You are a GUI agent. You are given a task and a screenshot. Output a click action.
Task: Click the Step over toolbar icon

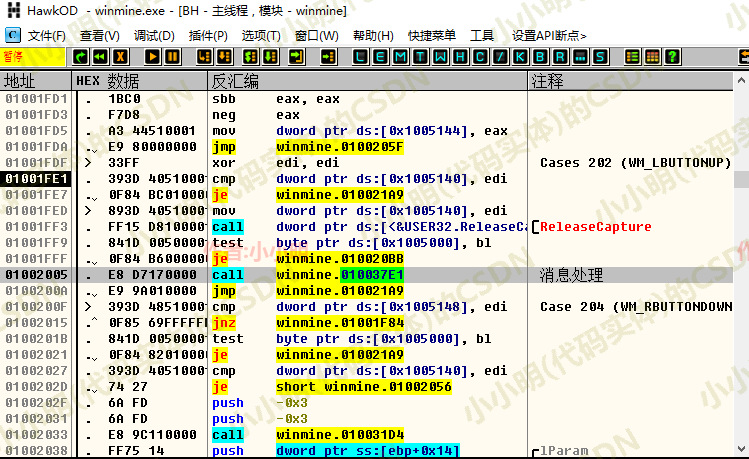coord(225,57)
